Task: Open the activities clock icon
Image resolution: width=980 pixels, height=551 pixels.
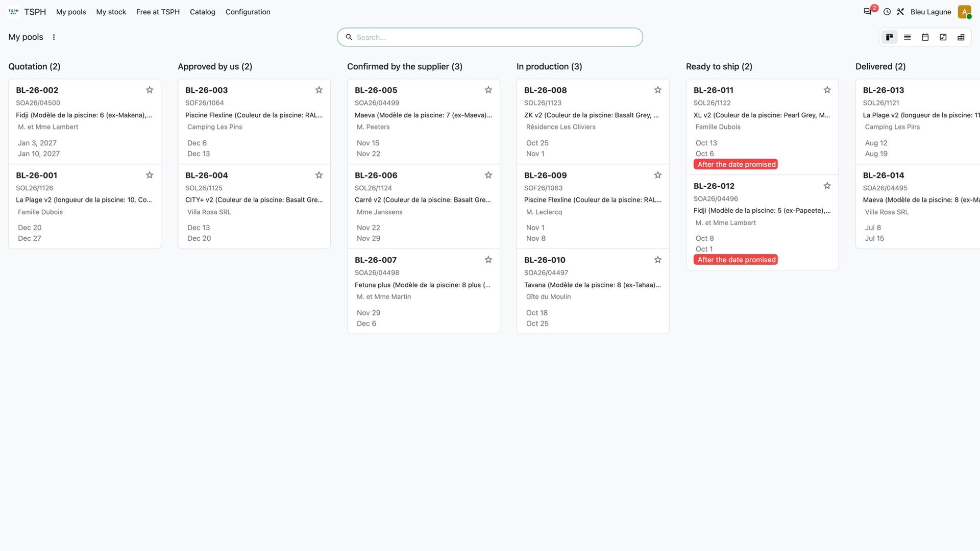Action: (887, 12)
